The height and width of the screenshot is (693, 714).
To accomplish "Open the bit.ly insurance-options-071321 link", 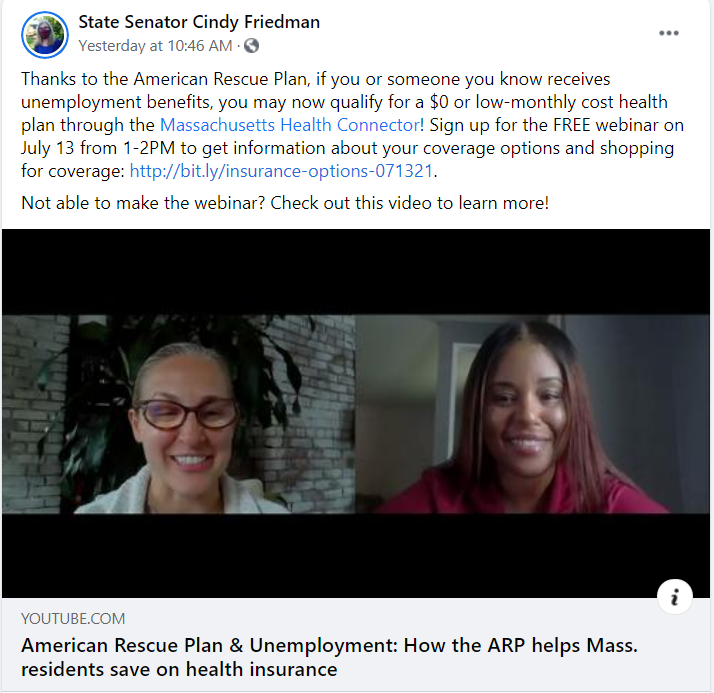I will (281, 171).
